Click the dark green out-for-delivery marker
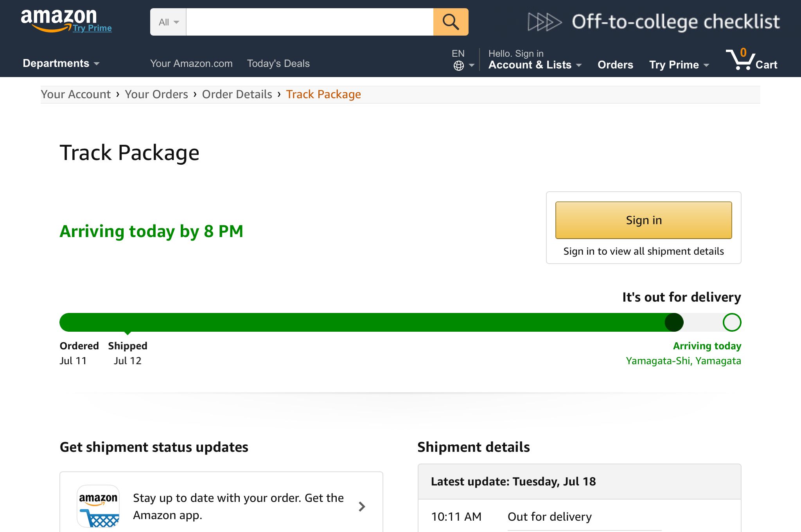Screen dimensions: 801x532 [674, 322]
